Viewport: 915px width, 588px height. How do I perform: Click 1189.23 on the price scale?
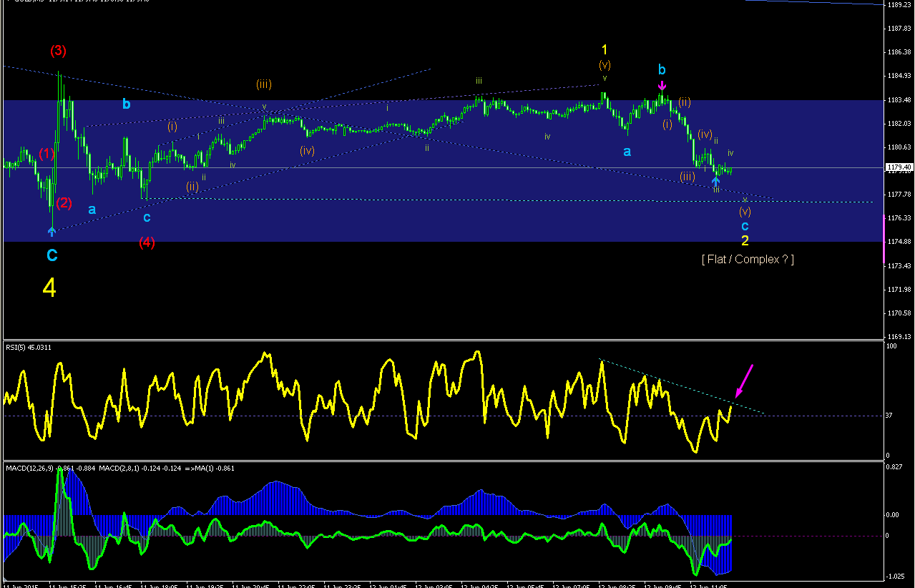coord(899,5)
